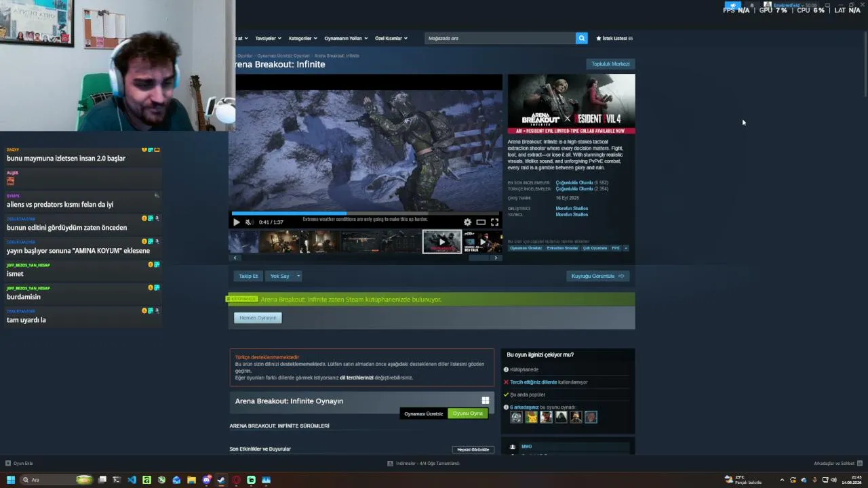Click Oyun Ekle at bottom of Steam
Image resolution: width=868 pixels, height=488 pixels.
[x=19, y=464]
